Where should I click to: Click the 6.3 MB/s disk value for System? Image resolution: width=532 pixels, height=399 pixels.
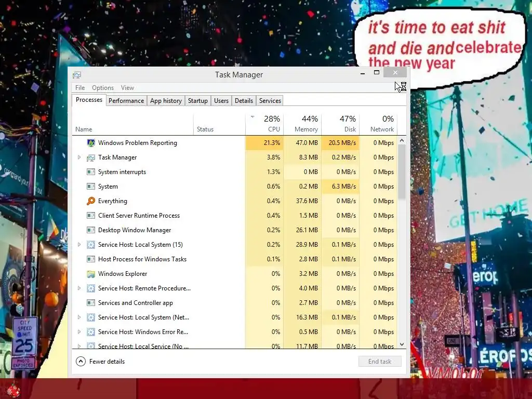[x=341, y=187]
